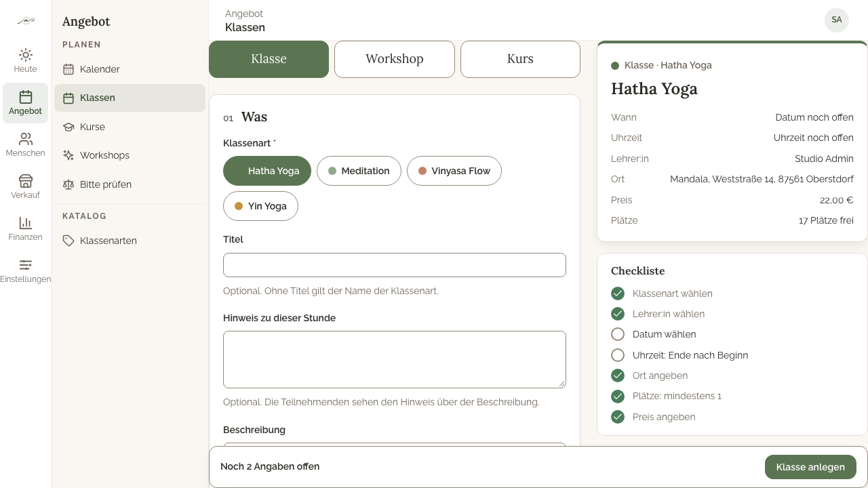868x488 pixels.
Task: Open Verkauf via the shop icon
Action: (26, 181)
